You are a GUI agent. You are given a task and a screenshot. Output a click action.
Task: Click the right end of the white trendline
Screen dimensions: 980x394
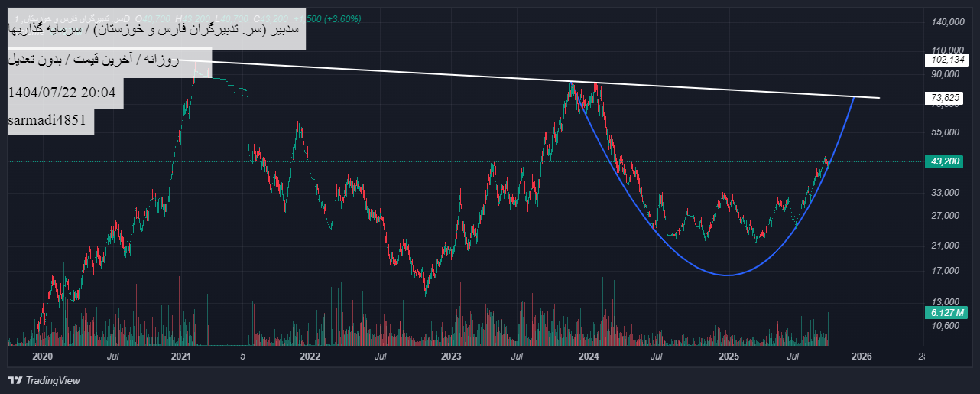coord(878,98)
